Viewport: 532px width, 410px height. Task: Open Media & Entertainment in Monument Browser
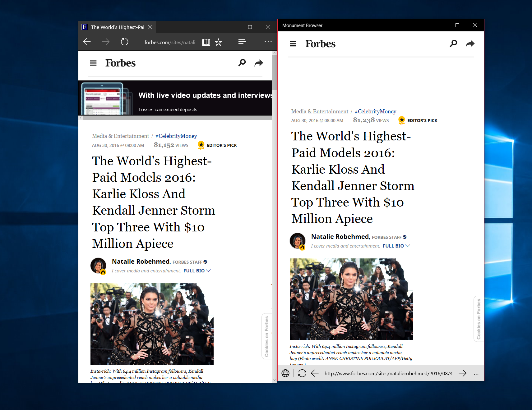(320, 112)
